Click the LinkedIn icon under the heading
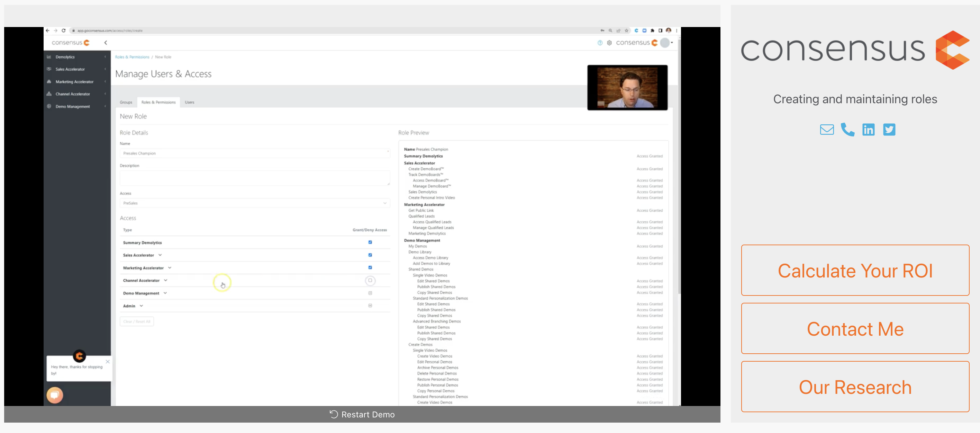980x433 pixels. (869, 130)
